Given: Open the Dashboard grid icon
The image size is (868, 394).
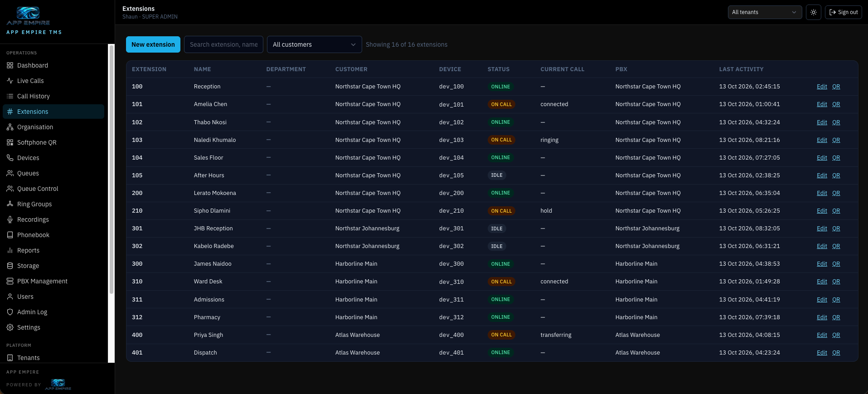Looking at the screenshot, I should click(10, 65).
